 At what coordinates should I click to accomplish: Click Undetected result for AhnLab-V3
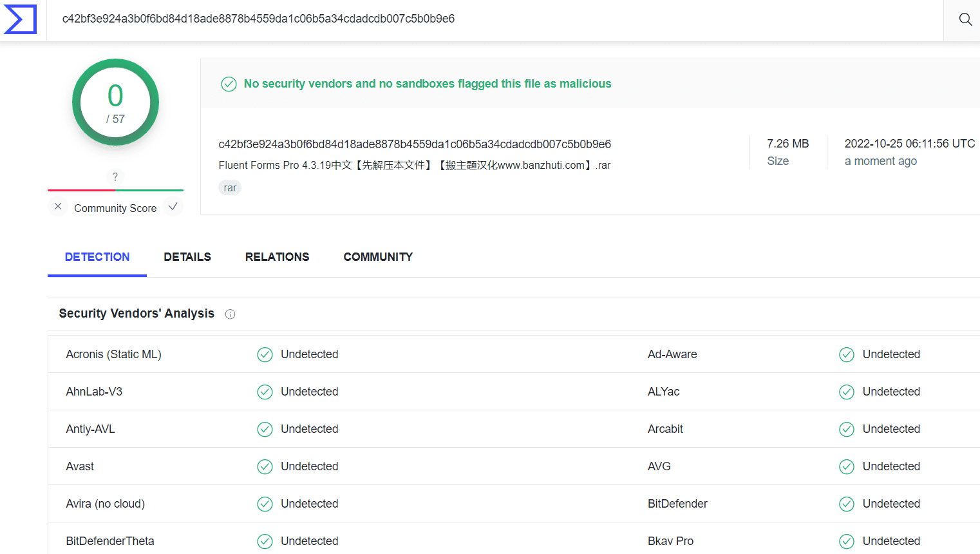tap(309, 392)
